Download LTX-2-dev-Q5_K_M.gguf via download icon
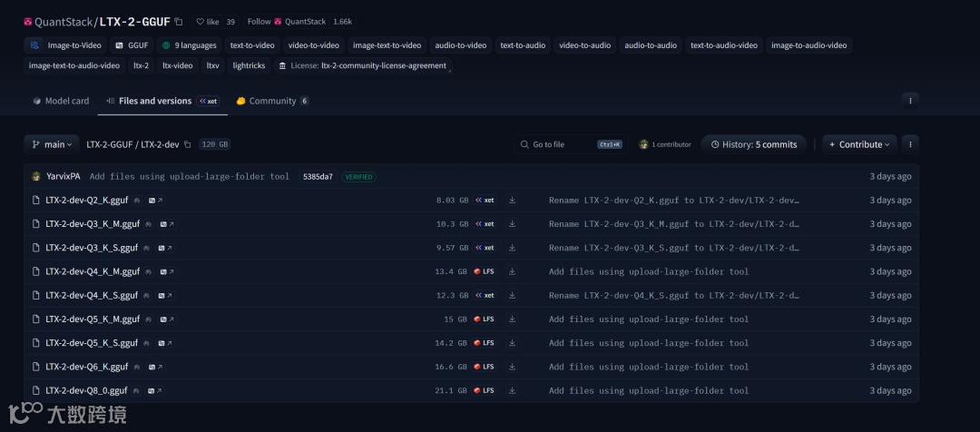Image resolution: width=980 pixels, height=432 pixels. coord(512,319)
